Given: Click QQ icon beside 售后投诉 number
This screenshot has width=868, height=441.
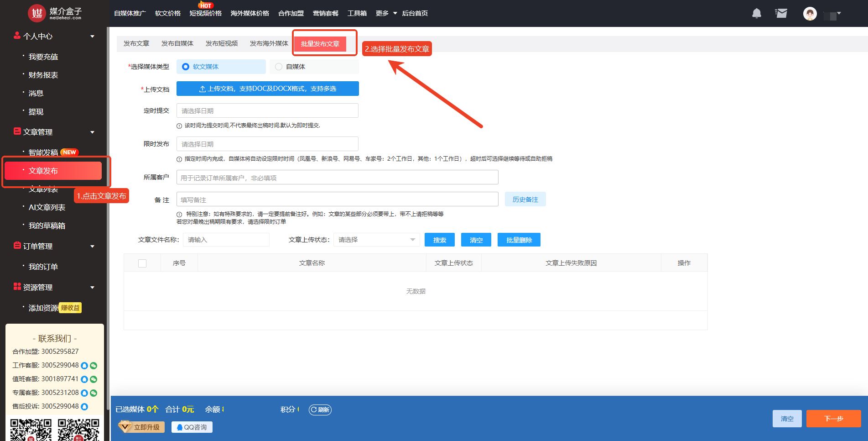Looking at the screenshot, I should click(84, 407).
